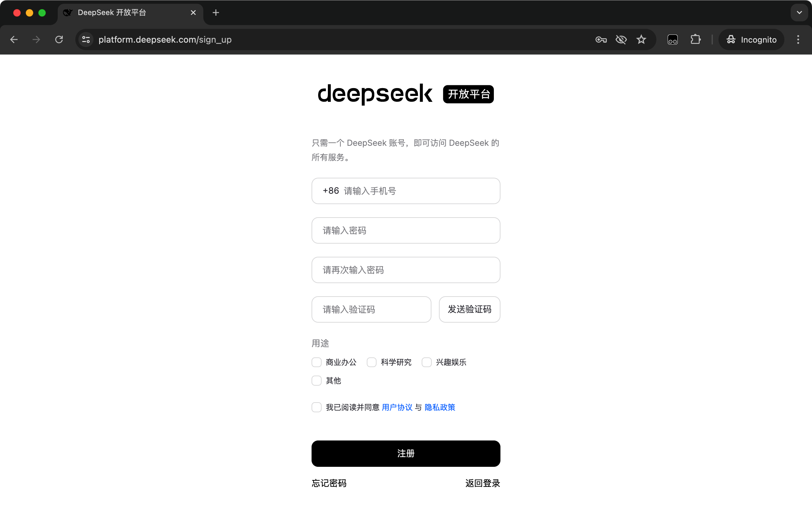Open the browser extensions puzzle icon
The image size is (812, 506).
pyautogui.click(x=696, y=40)
